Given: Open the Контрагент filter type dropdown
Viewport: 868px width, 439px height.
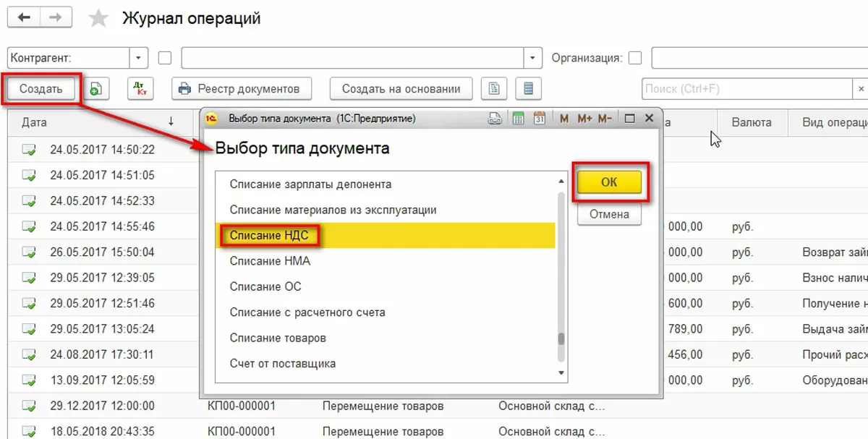Looking at the screenshot, I should [139, 58].
